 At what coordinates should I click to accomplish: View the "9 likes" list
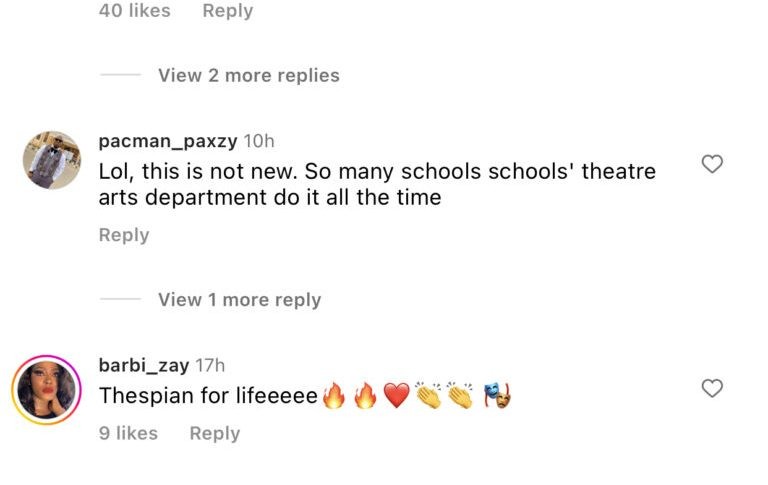click(x=128, y=433)
